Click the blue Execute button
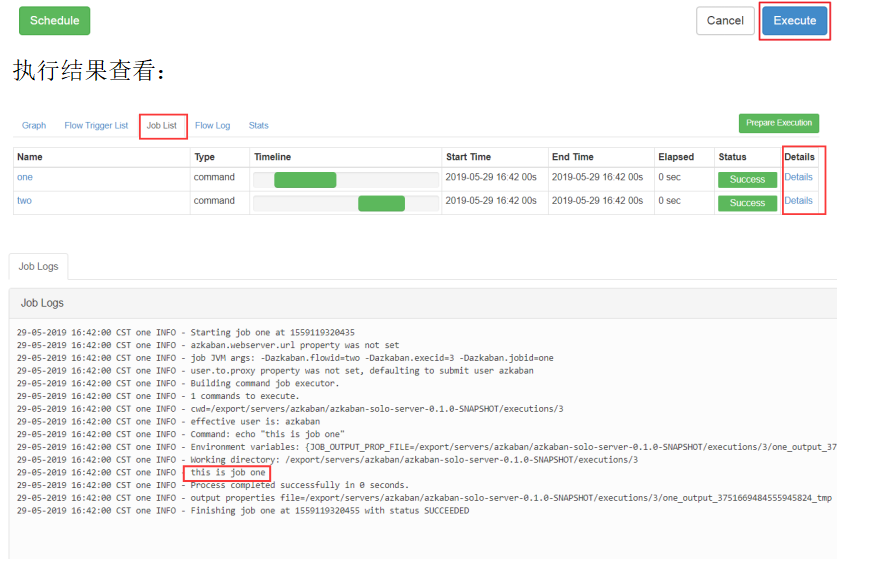 tap(794, 21)
